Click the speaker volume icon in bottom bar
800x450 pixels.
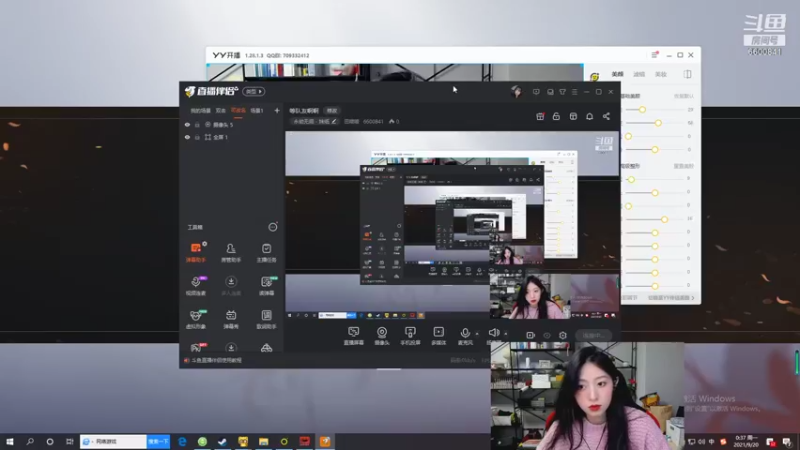tap(494, 334)
